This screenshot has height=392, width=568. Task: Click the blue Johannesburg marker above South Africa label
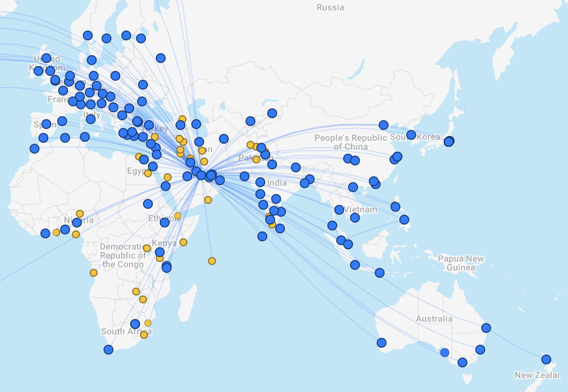pyautogui.click(x=135, y=324)
